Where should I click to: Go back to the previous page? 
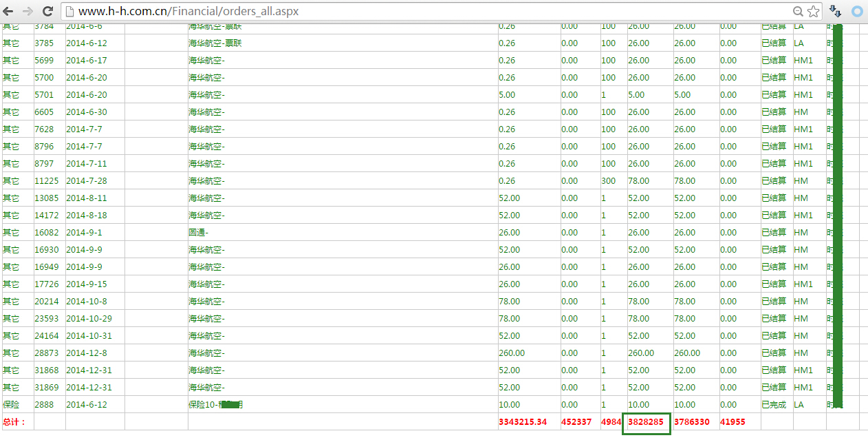8,11
